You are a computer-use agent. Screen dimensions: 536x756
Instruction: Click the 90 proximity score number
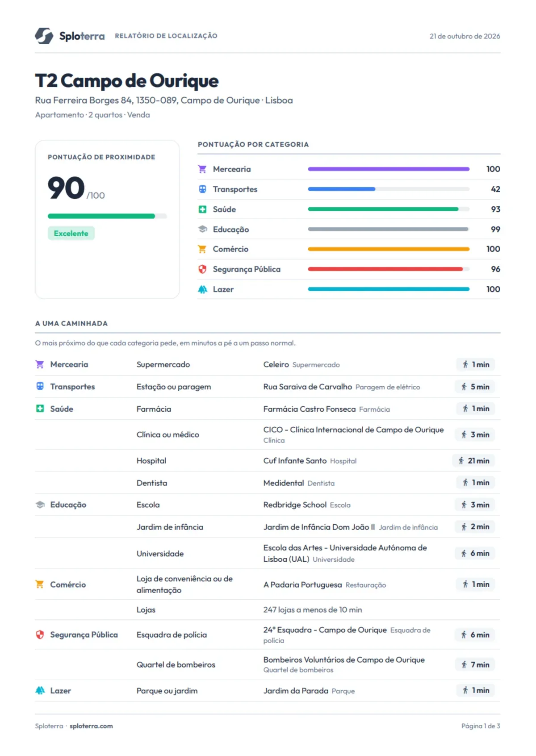point(66,188)
